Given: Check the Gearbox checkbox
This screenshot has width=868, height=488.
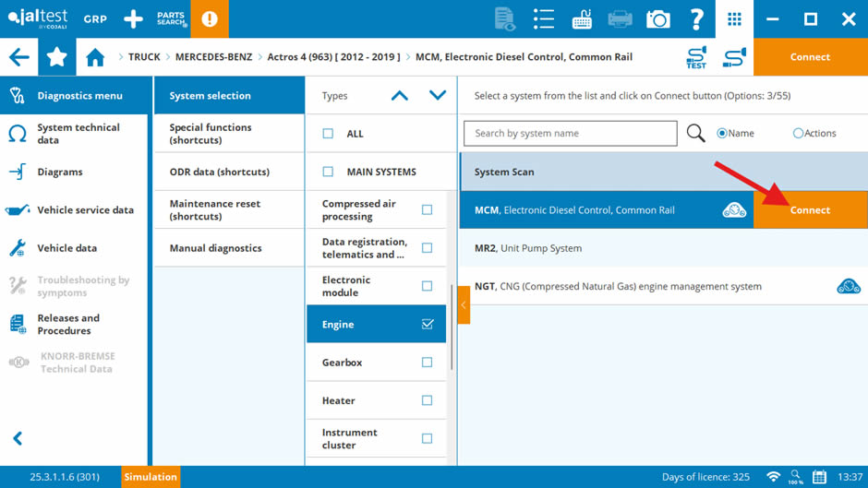Looking at the screenshot, I should point(427,363).
